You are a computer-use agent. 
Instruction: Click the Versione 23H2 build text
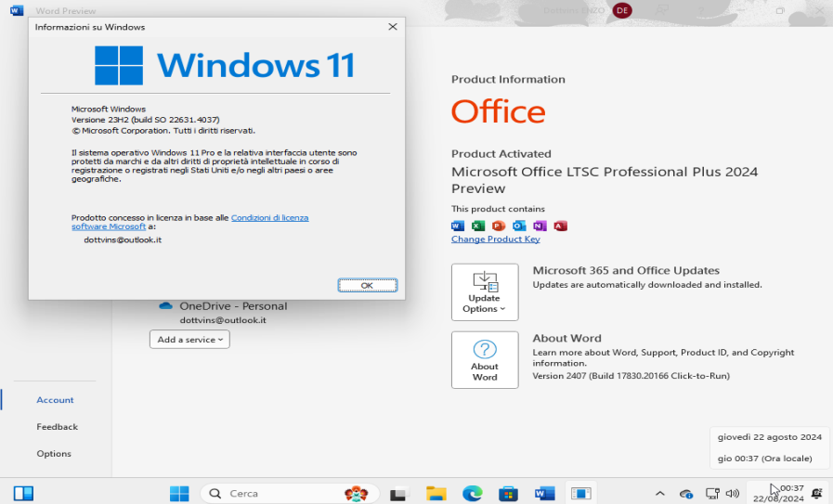tap(146, 120)
